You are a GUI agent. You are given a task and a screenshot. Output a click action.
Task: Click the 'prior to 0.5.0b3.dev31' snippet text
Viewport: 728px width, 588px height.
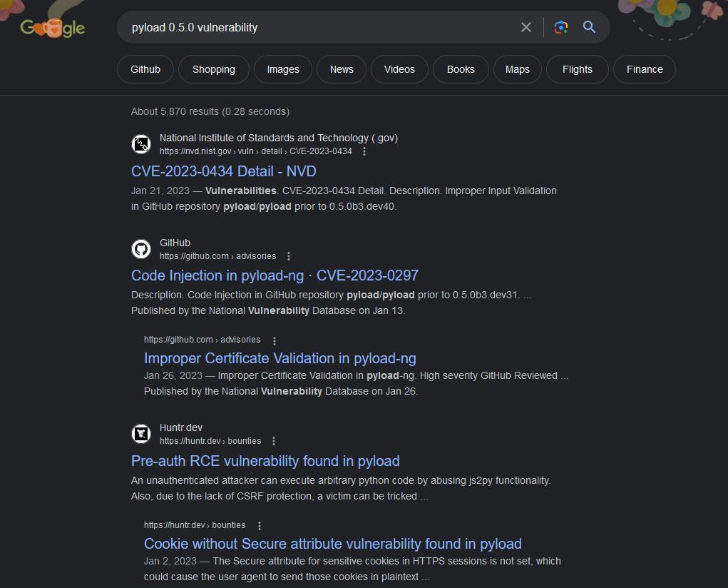pos(468,295)
